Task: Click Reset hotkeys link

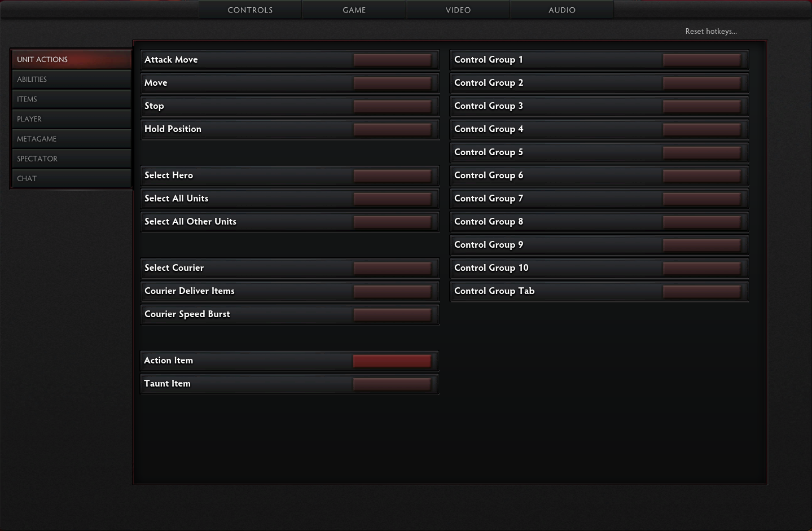Action: pos(710,31)
